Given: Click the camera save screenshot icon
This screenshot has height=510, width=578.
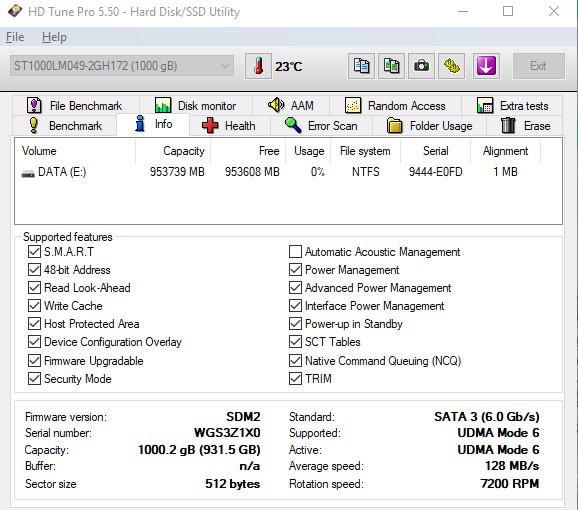Looking at the screenshot, I should 421,66.
